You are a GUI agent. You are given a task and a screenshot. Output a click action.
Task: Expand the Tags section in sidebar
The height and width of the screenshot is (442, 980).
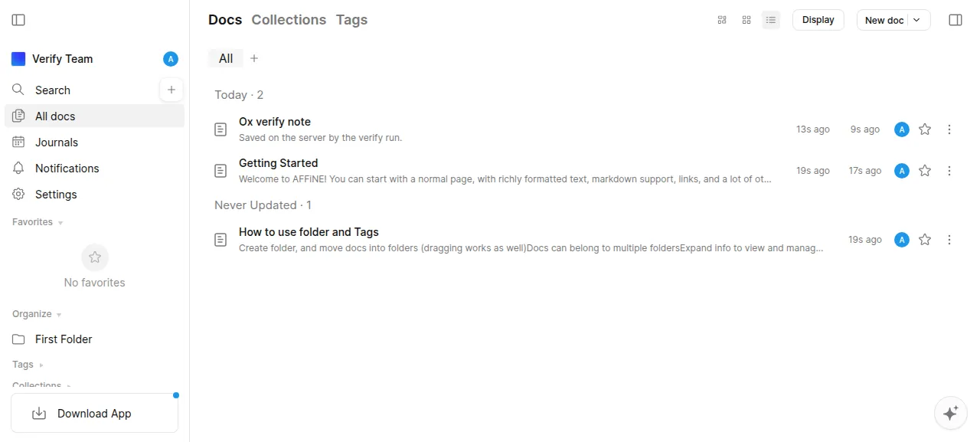[28, 365]
